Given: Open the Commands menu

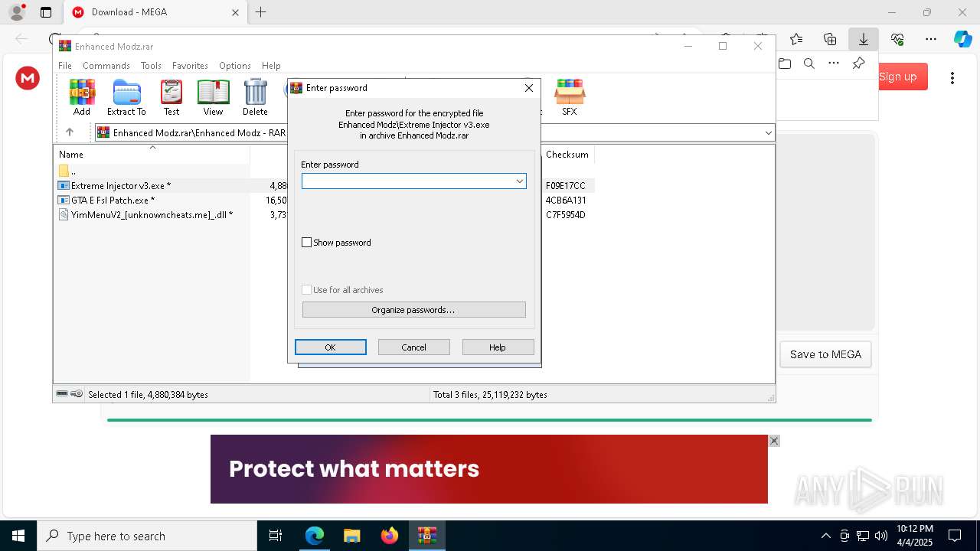Looking at the screenshot, I should (106, 66).
